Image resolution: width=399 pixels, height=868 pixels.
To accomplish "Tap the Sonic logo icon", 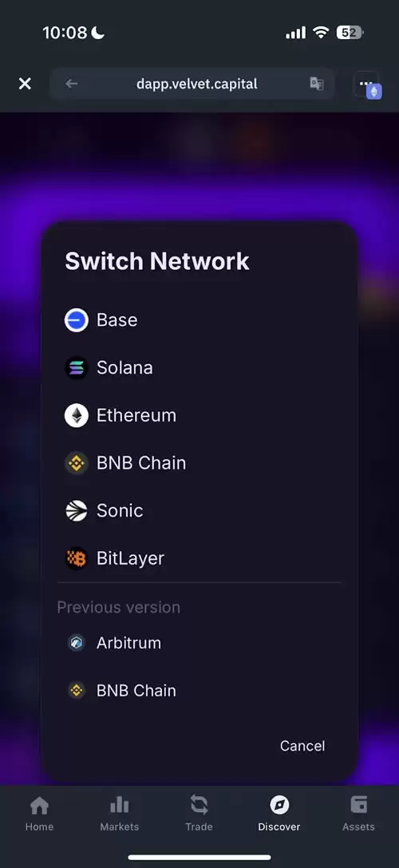I will [x=77, y=511].
